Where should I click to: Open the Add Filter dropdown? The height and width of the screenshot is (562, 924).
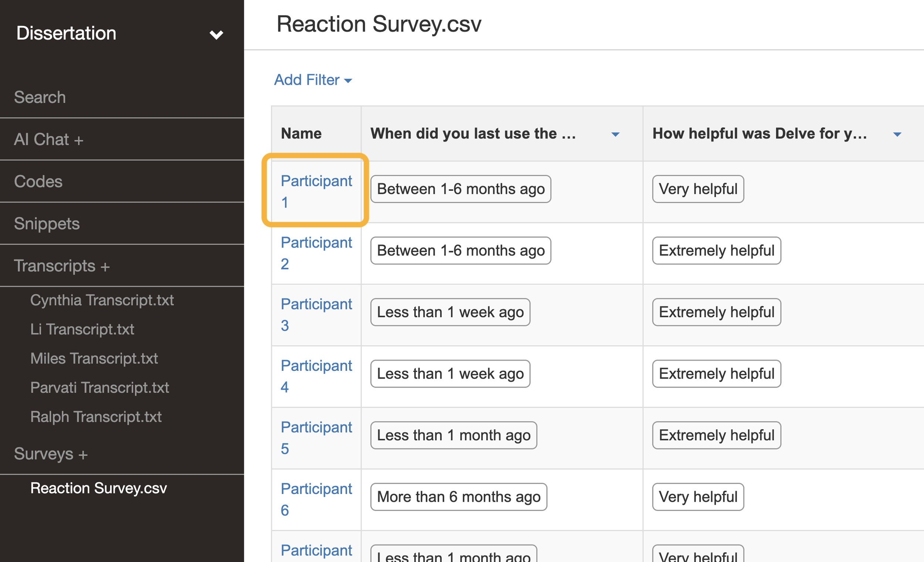click(313, 80)
